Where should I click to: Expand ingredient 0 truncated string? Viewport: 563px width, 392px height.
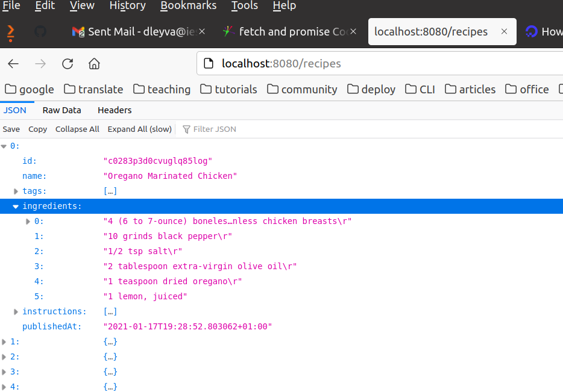tap(28, 222)
